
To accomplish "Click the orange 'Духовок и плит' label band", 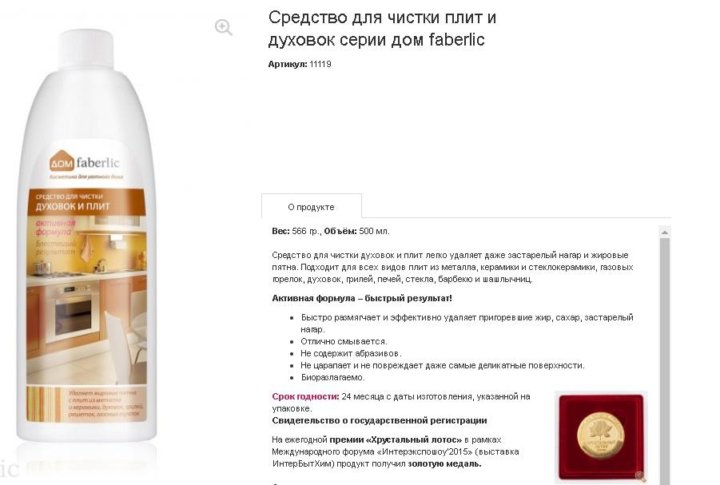I will point(86,202).
